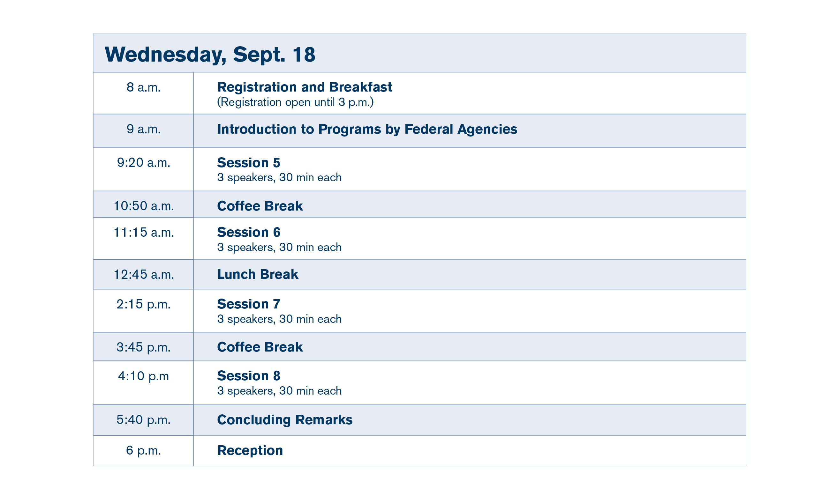Viewport: 814px width, 504px height.
Task: Click the "Session 5" title
Action: (x=248, y=163)
